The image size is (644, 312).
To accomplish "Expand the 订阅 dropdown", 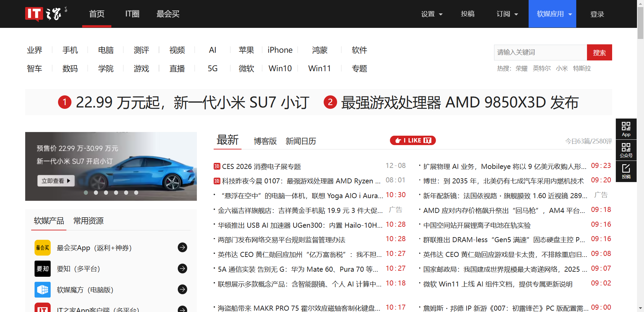I will pyautogui.click(x=507, y=14).
